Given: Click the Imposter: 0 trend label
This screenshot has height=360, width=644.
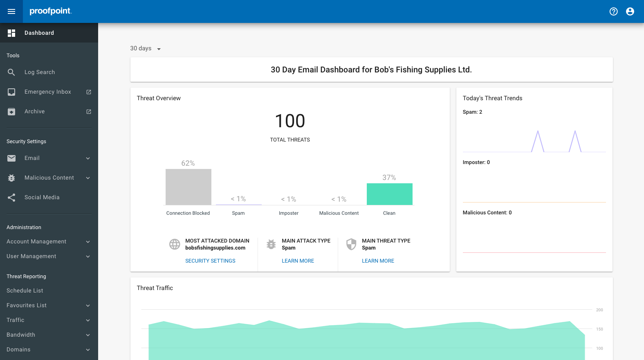Looking at the screenshot, I should pyautogui.click(x=476, y=162).
